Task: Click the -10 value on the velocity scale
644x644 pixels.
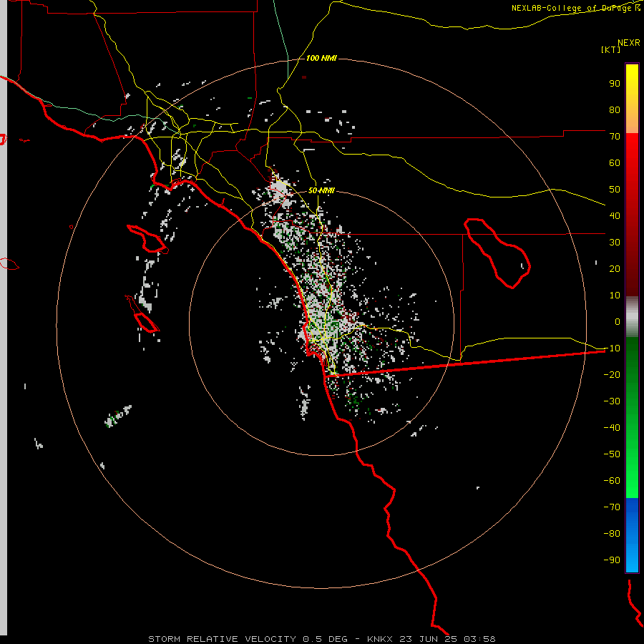Action: tap(612, 348)
